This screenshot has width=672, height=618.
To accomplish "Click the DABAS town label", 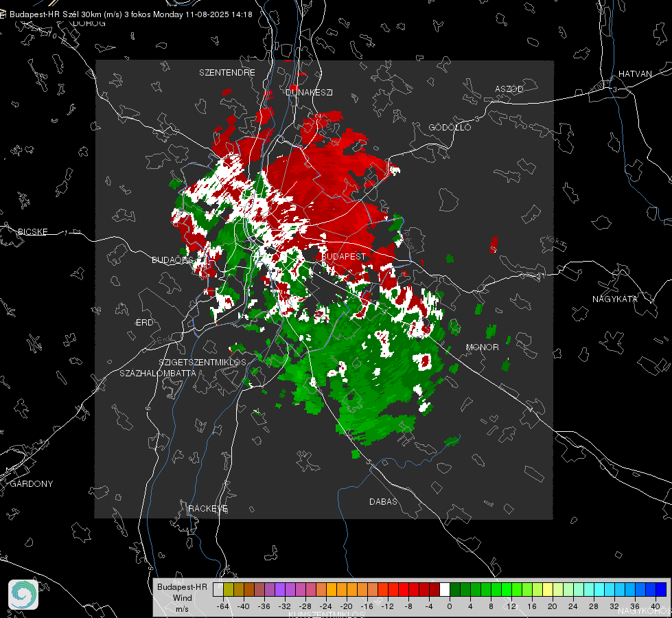I will click(383, 501).
